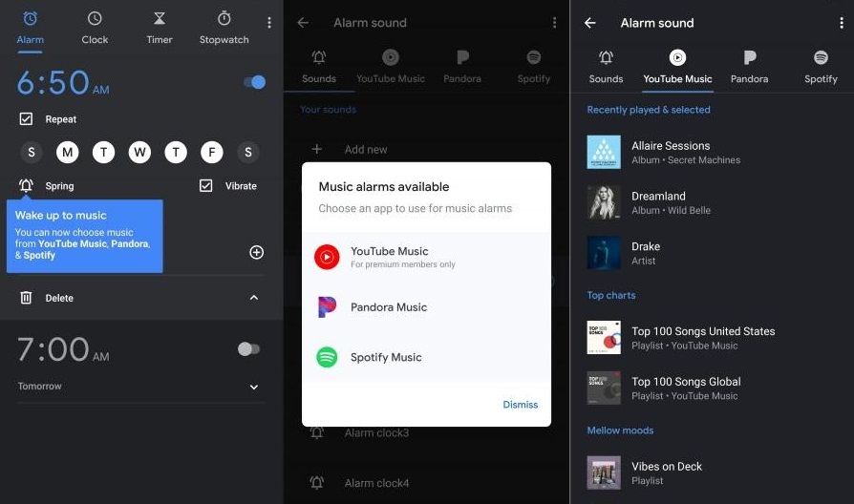Viewport: 854px width, 504px height.
Task: Click the Delete trash icon
Action: pyautogui.click(x=26, y=298)
